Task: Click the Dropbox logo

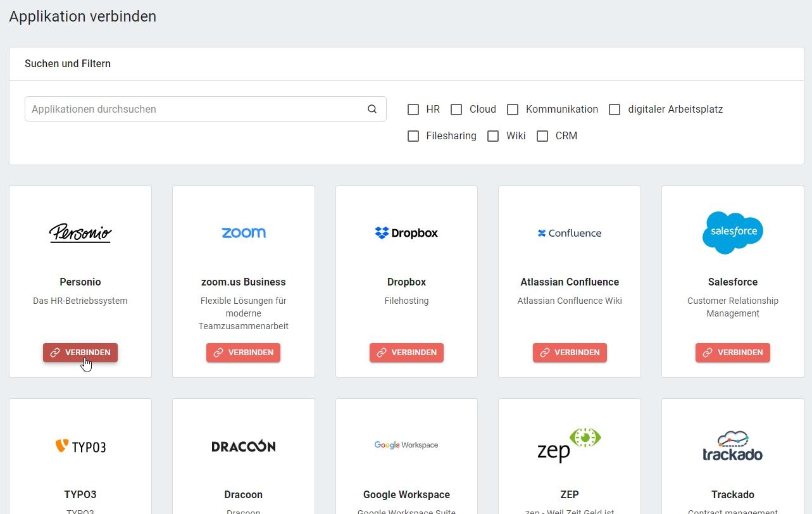Action: click(x=406, y=233)
